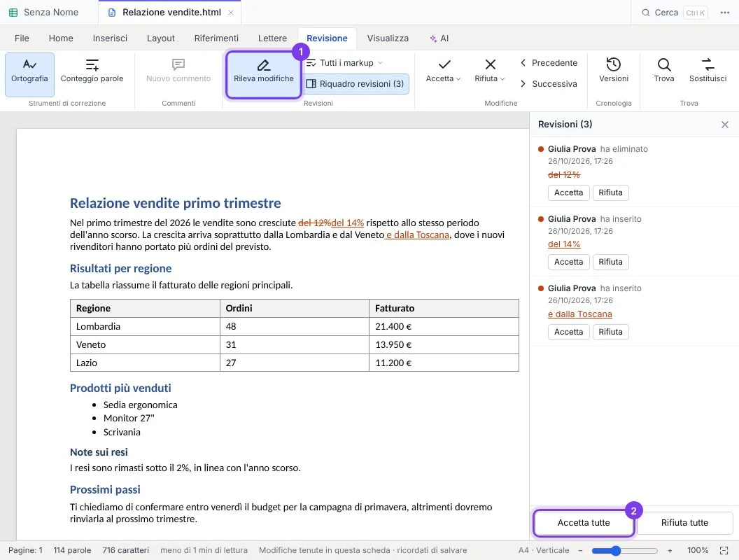Image resolution: width=739 pixels, height=560 pixels.
Task: Switch to the Home tab
Action: [61, 38]
